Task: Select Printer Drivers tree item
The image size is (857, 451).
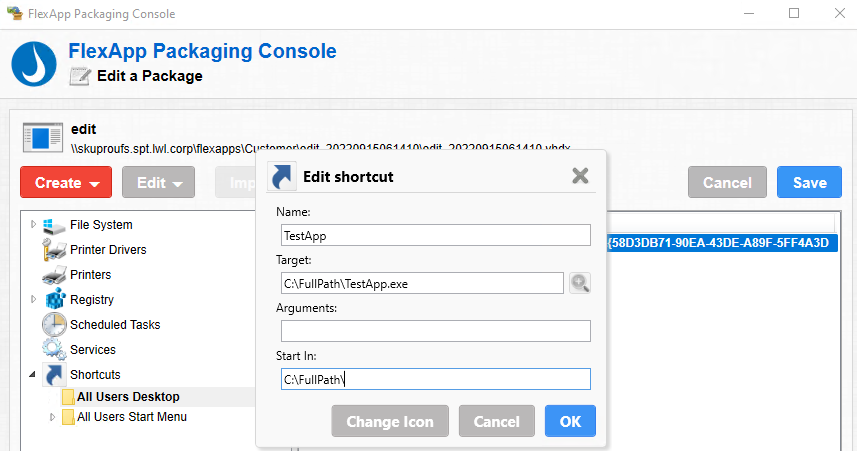Action: (x=108, y=250)
